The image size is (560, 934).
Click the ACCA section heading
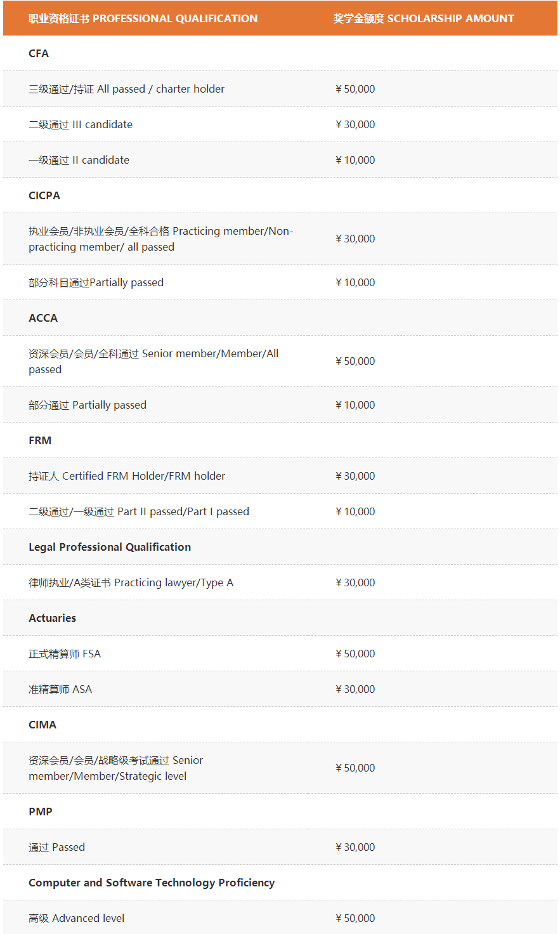[43, 318]
